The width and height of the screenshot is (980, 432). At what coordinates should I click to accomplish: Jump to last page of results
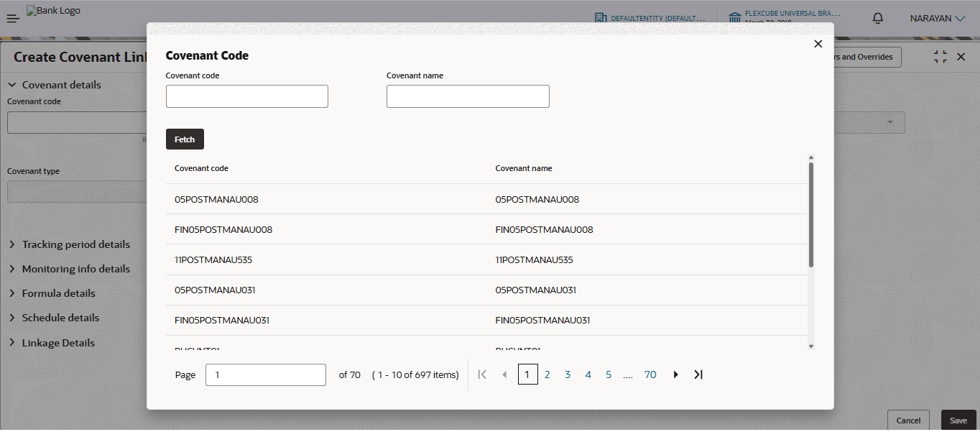(698, 374)
